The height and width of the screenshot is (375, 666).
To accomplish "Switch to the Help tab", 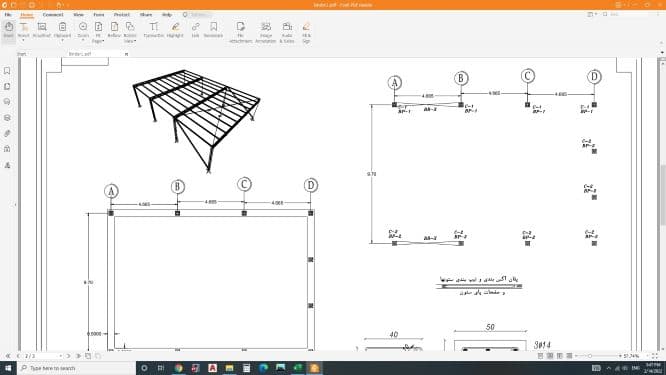I will (167, 14).
